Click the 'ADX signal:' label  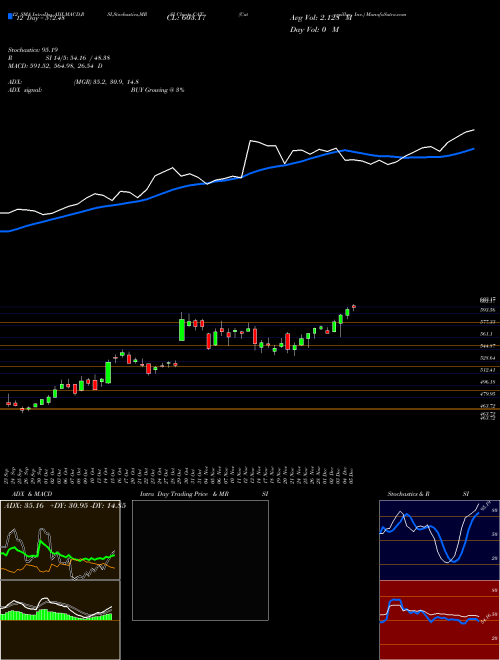click(x=24, y=90)
